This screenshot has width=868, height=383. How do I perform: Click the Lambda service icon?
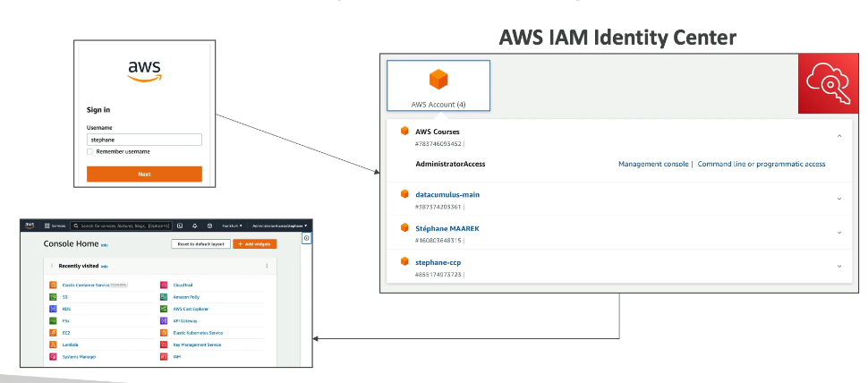point(53,345)
